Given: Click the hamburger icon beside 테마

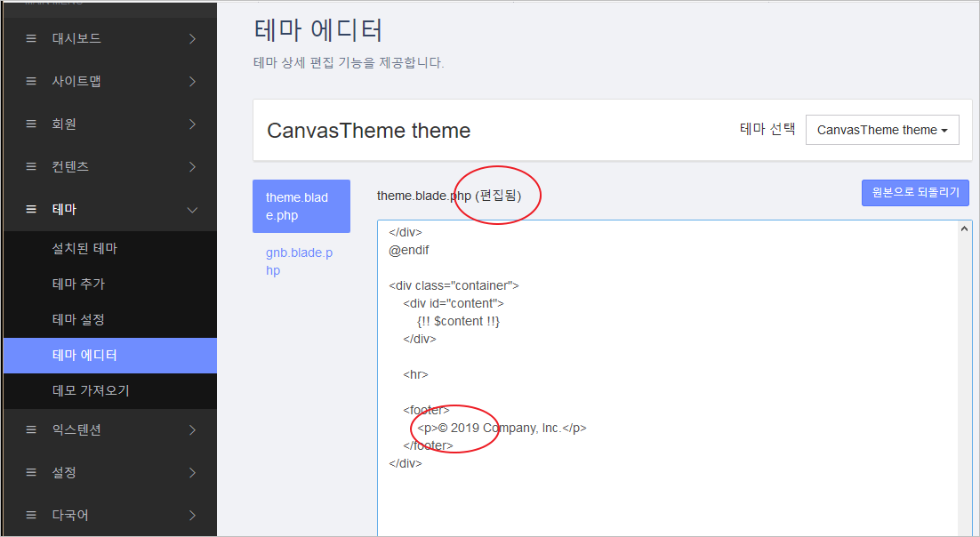Looking at the screenshot, I should click(29, 209).
